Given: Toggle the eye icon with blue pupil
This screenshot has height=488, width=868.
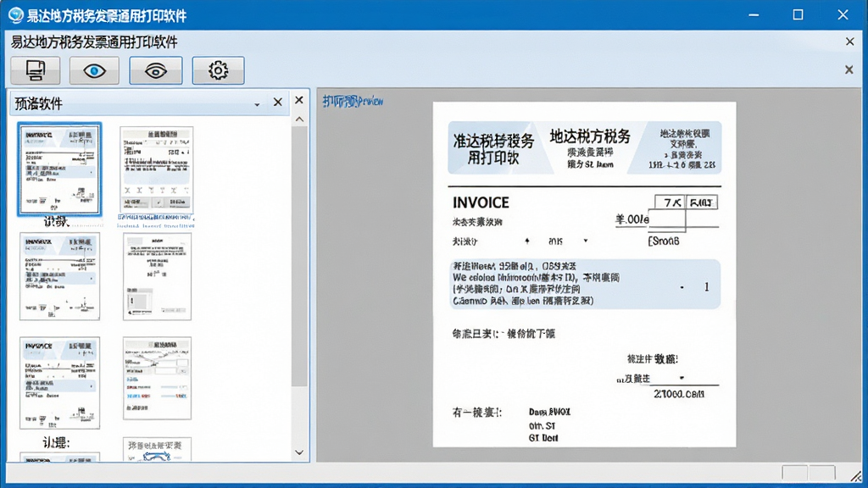Looking at the screenshot, I should point(94,70).
